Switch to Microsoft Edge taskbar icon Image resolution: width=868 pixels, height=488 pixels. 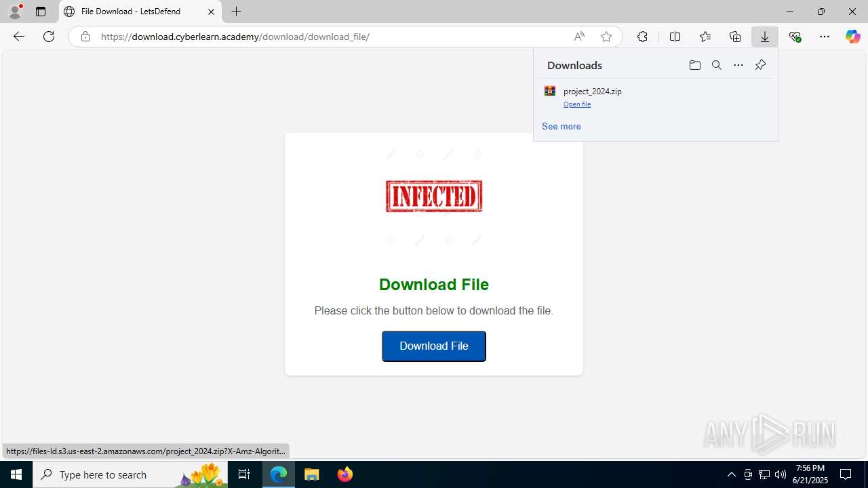[x=279, y=474]
